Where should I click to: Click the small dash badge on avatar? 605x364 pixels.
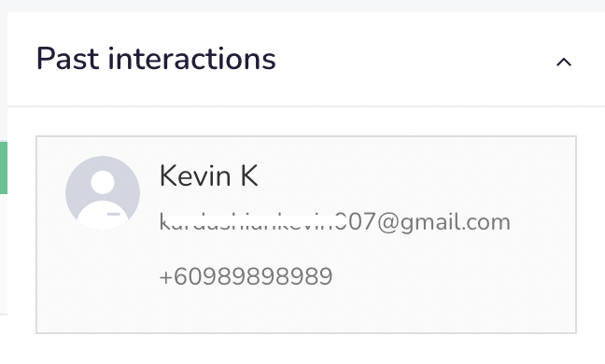[x=114, y=214]
